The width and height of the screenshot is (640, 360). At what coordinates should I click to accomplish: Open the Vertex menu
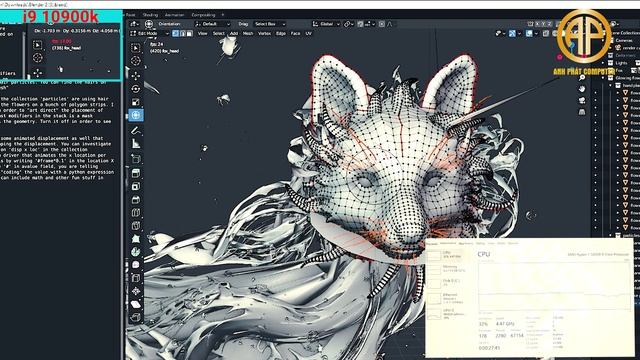pos(264,33)
